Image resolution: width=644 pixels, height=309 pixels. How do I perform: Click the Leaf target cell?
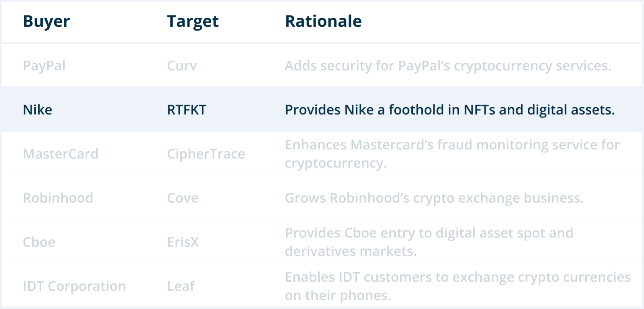point(181,286)
